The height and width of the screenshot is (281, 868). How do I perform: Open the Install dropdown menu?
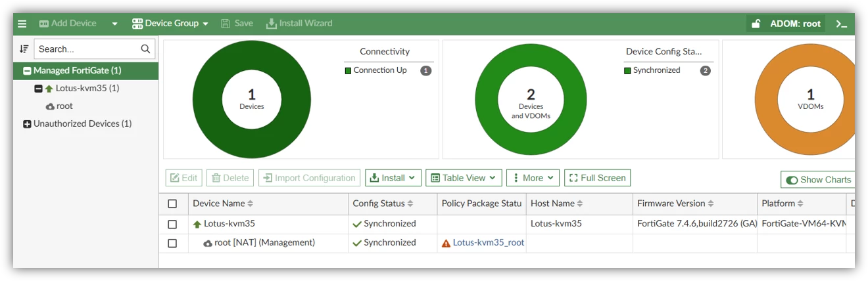[x=393, y=178]
